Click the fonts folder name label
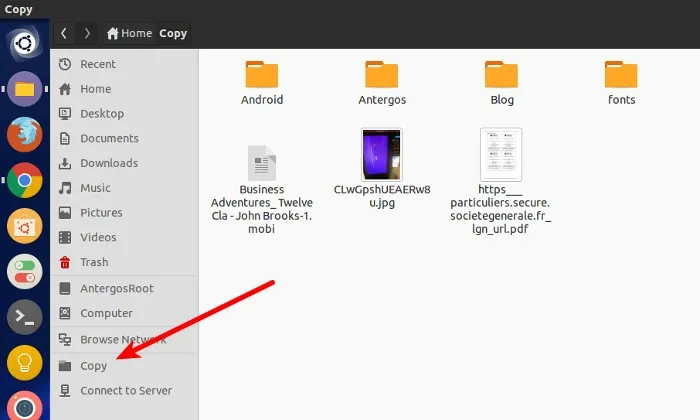700x420 pixels. coord(621,100)
